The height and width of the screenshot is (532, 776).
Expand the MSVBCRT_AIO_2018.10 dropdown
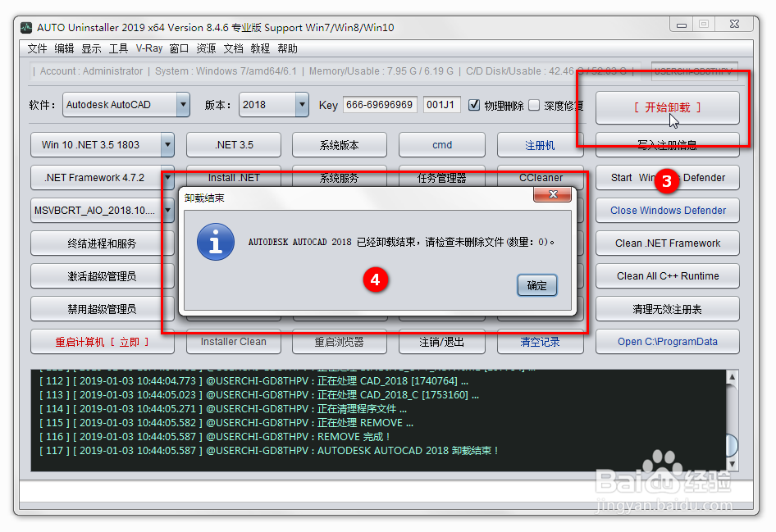(168, 210)
